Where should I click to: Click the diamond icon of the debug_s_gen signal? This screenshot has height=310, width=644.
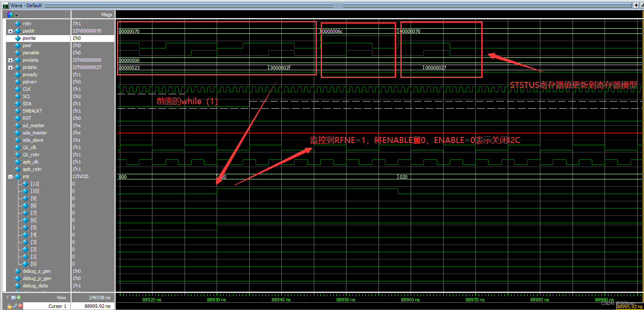pyautogui.click(x=18, y=271)
